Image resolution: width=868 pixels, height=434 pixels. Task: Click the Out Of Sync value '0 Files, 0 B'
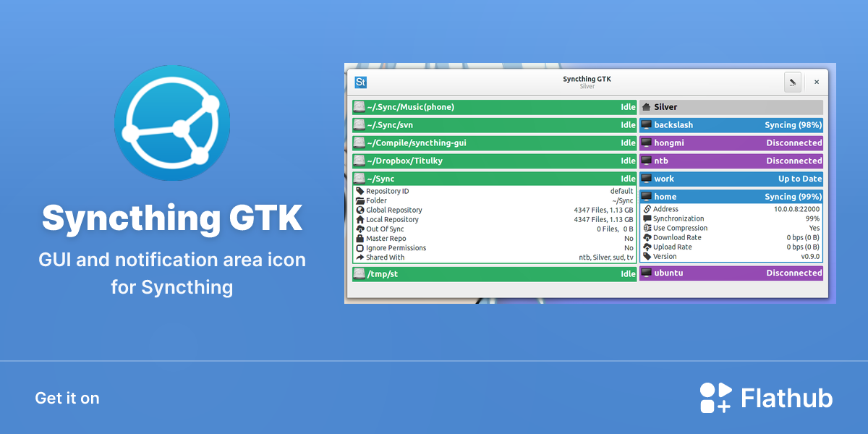[615, 229]
